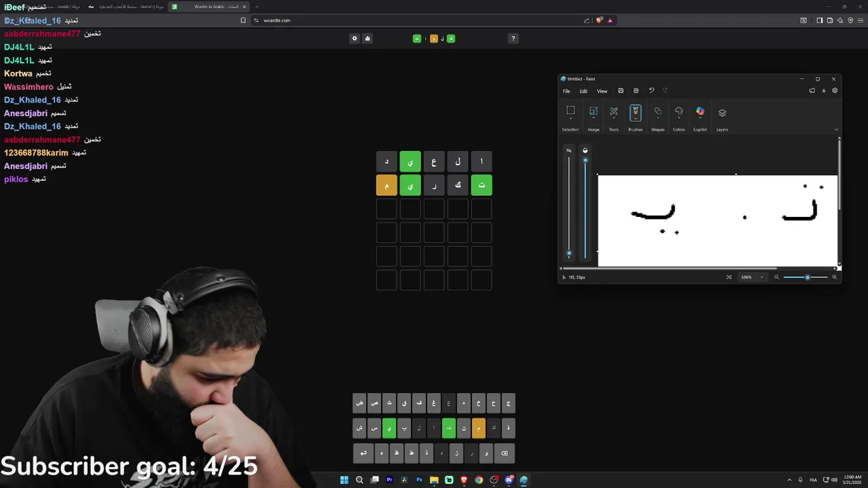
Task: Open Copilot in Paint
Action: 700,112
